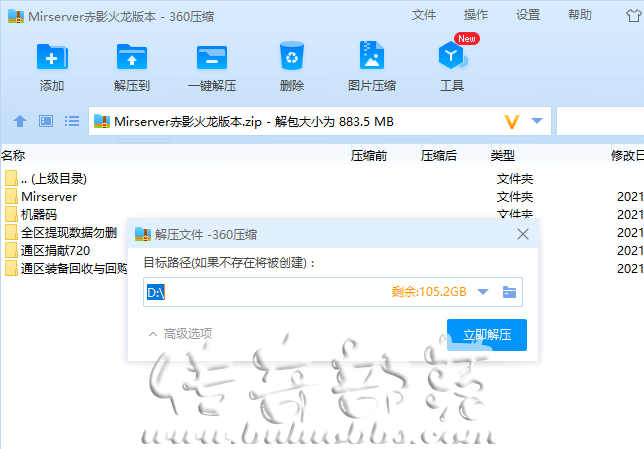Image resolution: width=644 pixels, height=449 pixels.
Task: Click the folder icon of the 通区捐献720 row
Action: [12, 251]
